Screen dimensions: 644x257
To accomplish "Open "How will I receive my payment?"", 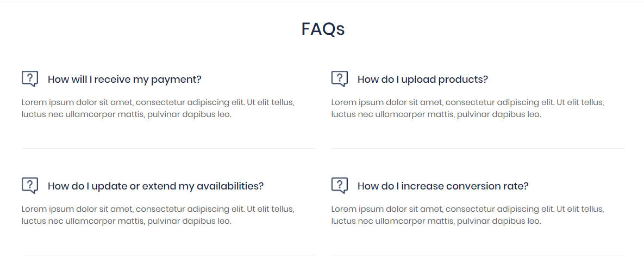I will click(124, 79).
